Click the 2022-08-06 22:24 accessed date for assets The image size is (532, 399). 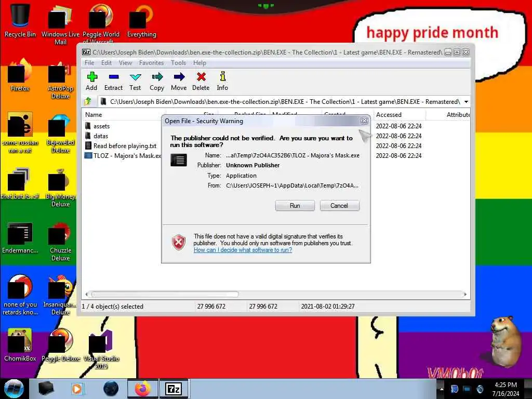point(398,126)
